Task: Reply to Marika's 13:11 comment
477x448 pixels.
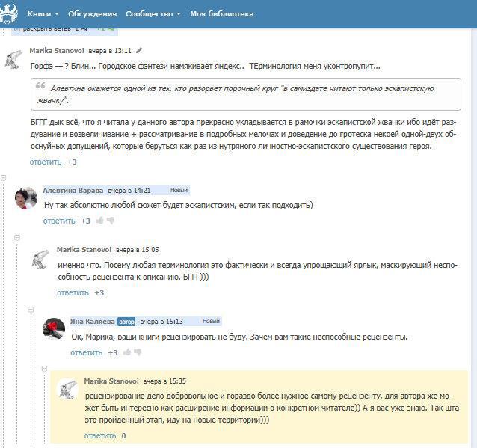Action: coord(45,162)
